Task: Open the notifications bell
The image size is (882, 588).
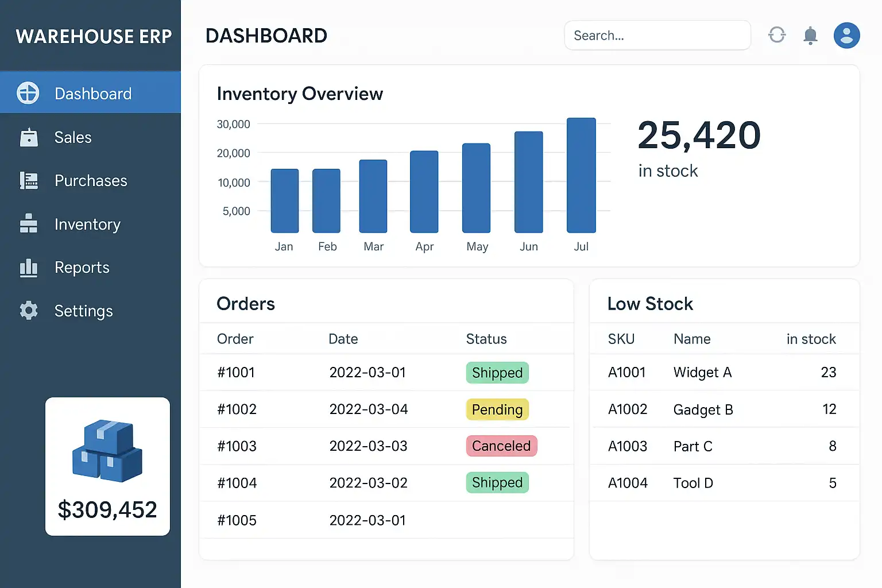Action: pyautogui.click(x=810, y=36)
